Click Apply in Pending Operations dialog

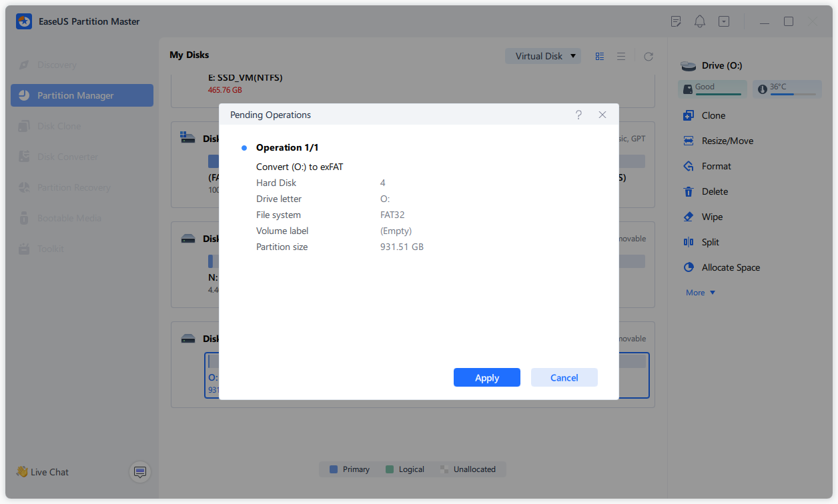click(486, 377)
